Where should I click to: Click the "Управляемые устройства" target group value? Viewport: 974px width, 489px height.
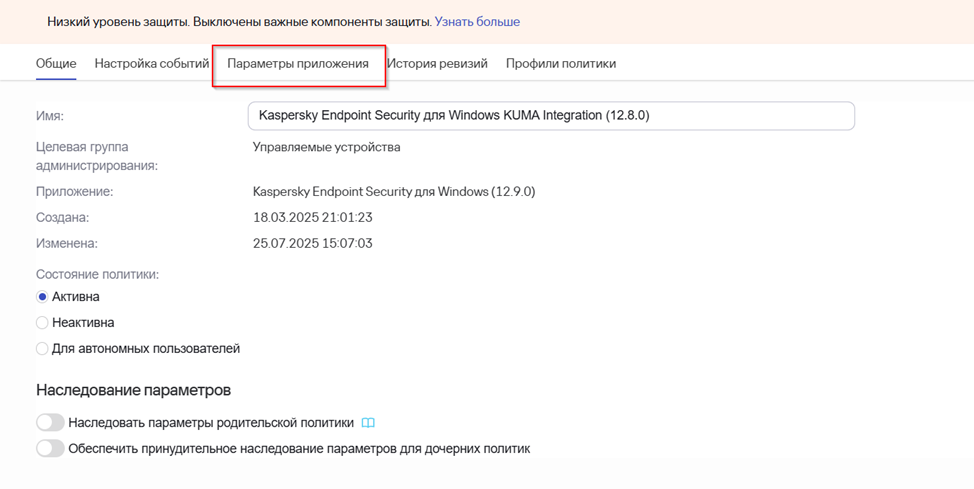(x=327, y=147)
